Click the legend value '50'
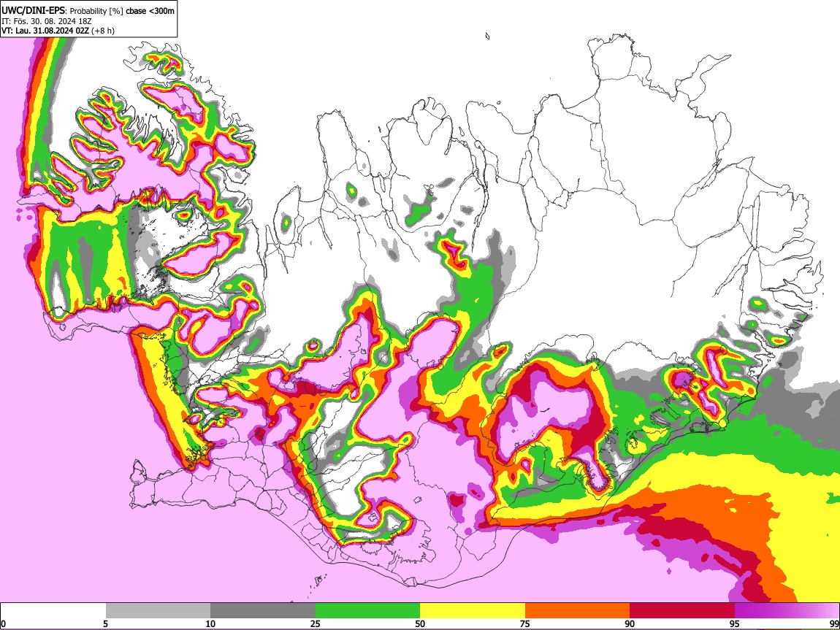Image resolution: width=840 pixels, height=630 pixels. pos(420,623)
